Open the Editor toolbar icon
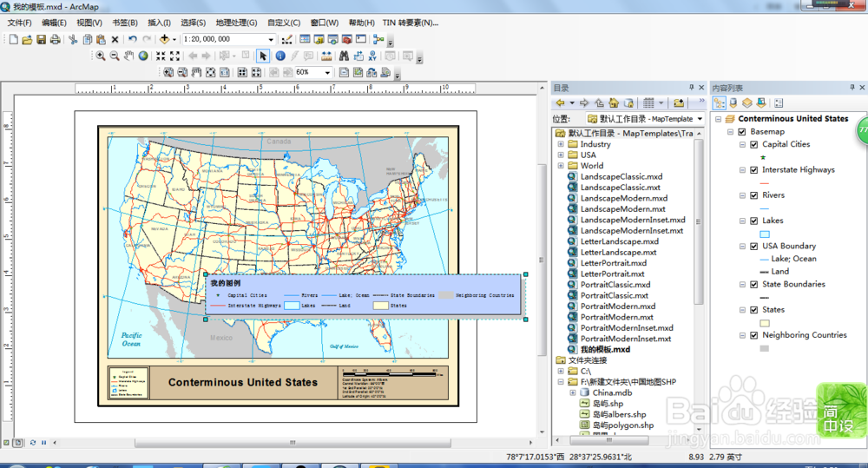This screenshot has width=868, height=468. [286, 39]
